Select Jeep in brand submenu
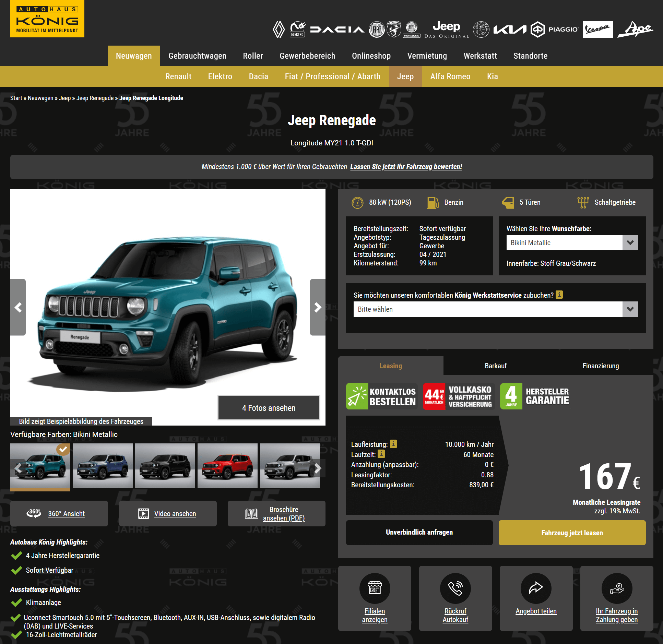This screenshot has width=663, height=644. click(405, 76)
